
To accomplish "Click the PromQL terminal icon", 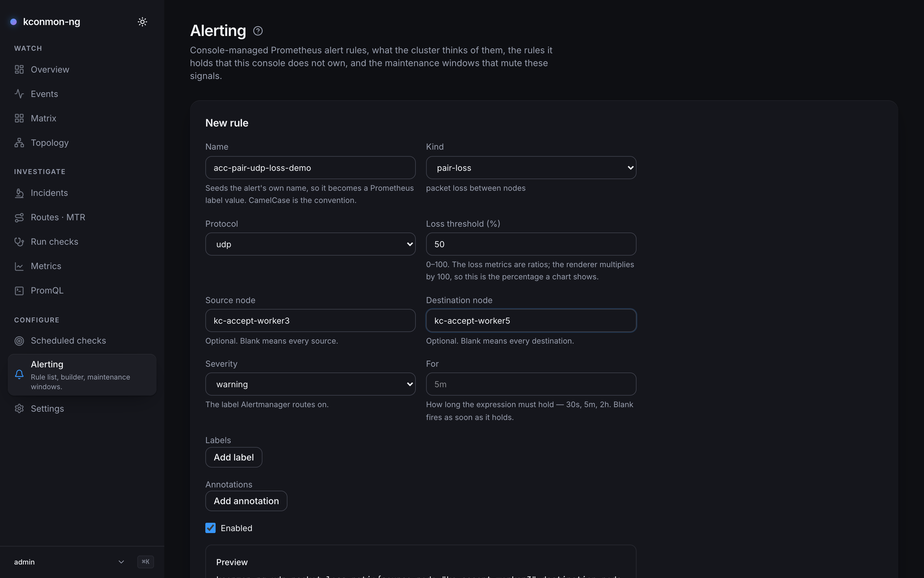I will (x=19, y=291).
